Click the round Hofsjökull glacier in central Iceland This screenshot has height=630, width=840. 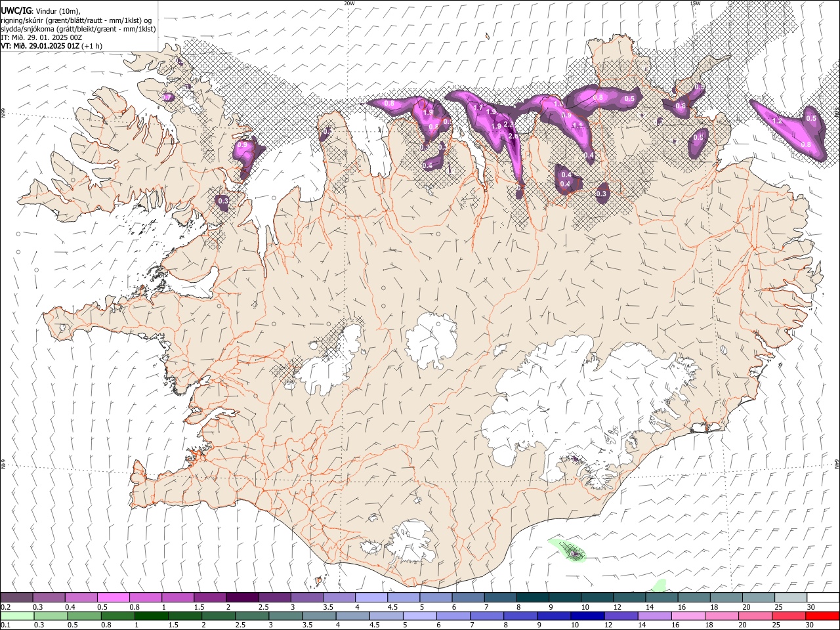[x=430, y=340]
